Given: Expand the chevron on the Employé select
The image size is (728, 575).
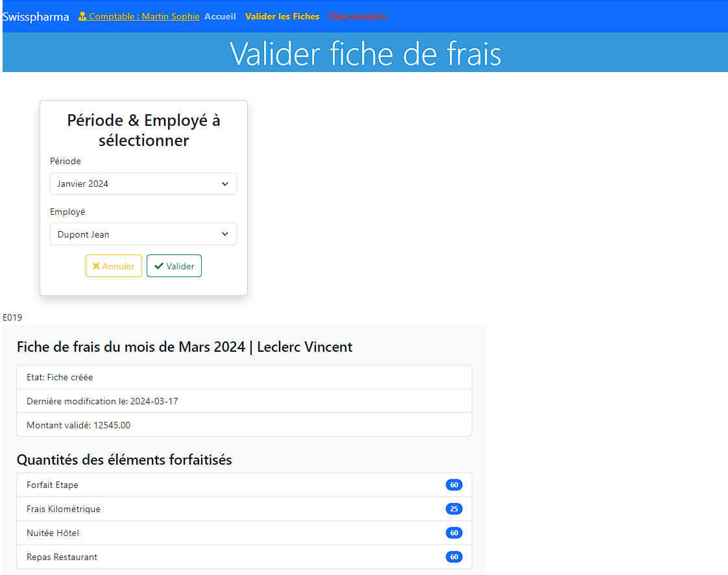Looking at the screenshot, I should click(x=225, y=234).
